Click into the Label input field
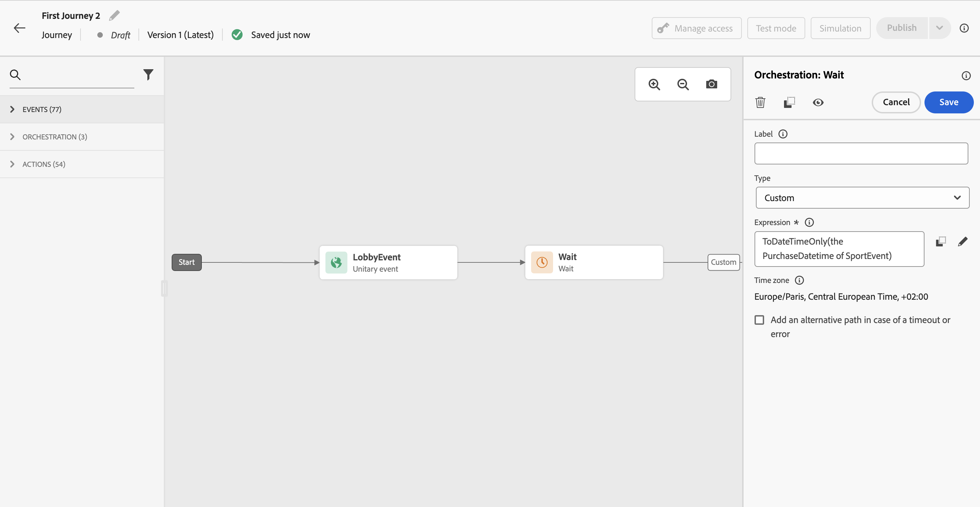The width and height of the screenshot is (980, 507). (861, 154)
